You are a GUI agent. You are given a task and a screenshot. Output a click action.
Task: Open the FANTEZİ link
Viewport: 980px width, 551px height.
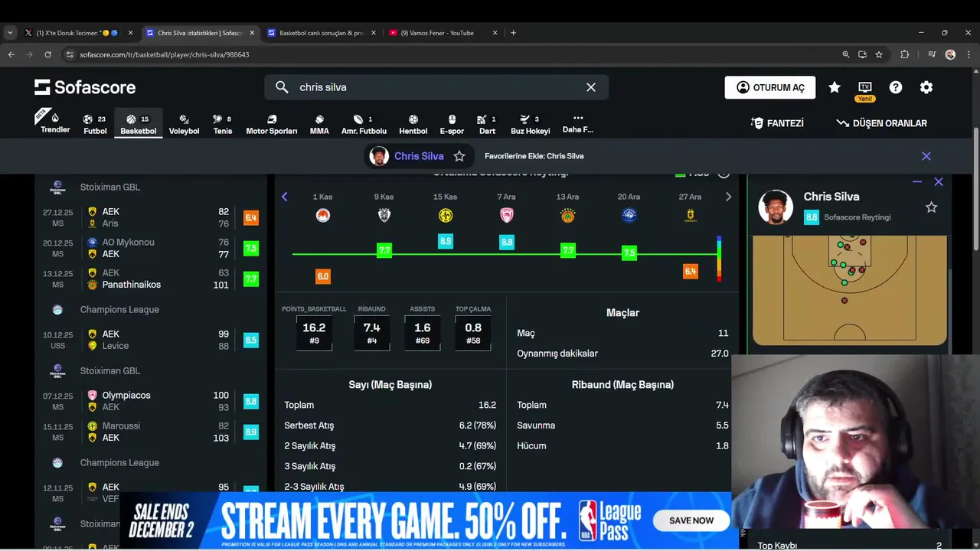point(777,123)
